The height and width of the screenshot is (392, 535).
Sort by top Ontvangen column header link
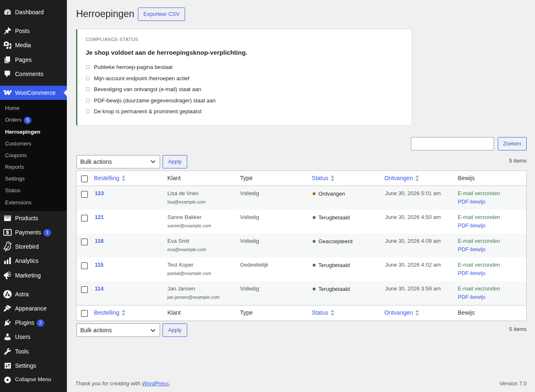pos(398,178)
